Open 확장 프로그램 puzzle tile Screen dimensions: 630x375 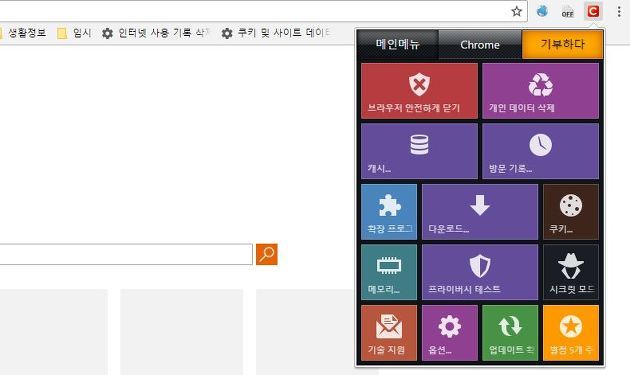389,212
